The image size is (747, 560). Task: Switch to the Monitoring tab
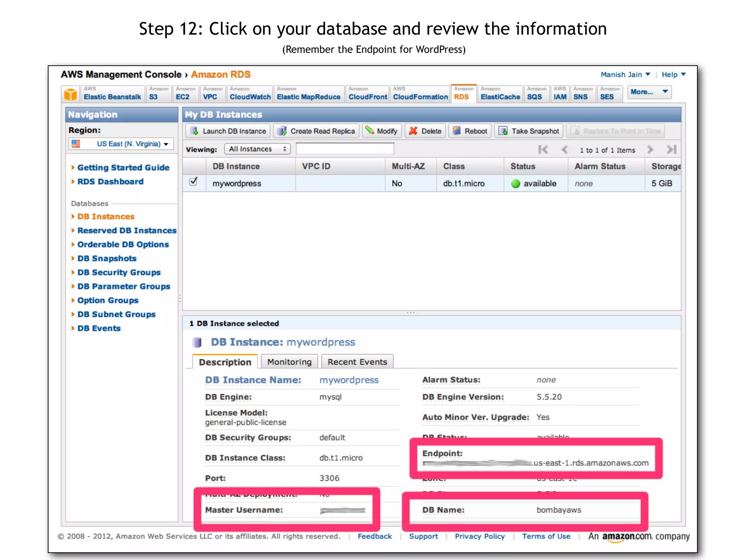tap(289, 362)
